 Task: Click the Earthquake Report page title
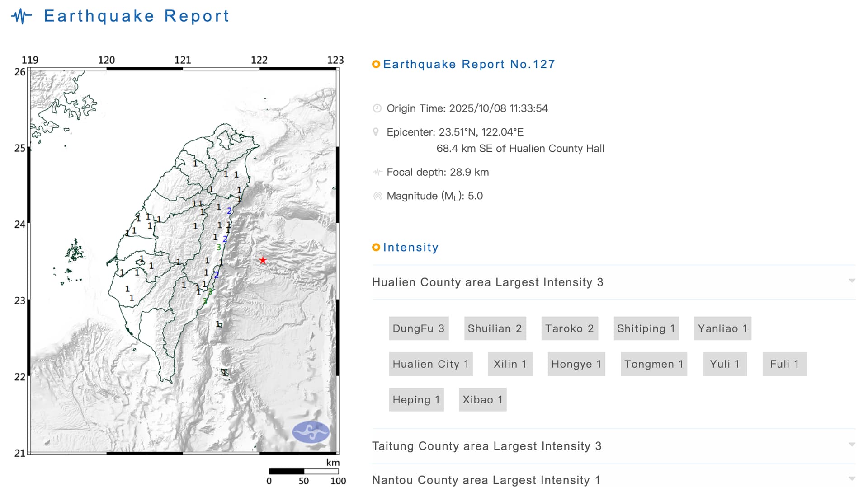coord(137,16)
